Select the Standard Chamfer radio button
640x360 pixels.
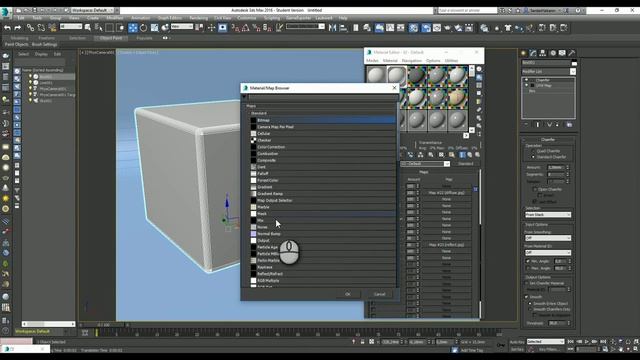coord(533,157)
